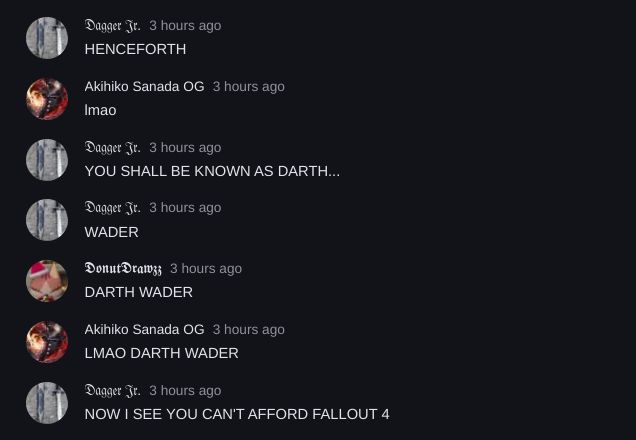Click Dagger Jr. avatar beside YOU SHALL BE KNOWN
The height and width of the screenshot is (440, 636).
47,160
